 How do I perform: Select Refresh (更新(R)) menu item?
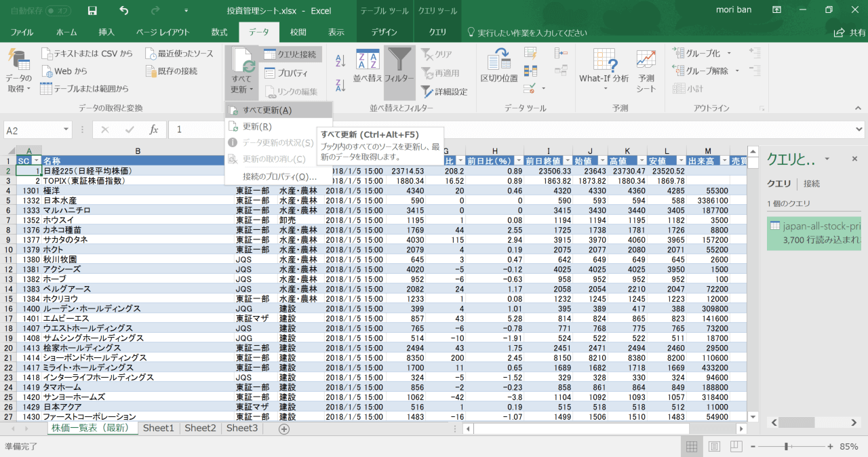point(279,127)
